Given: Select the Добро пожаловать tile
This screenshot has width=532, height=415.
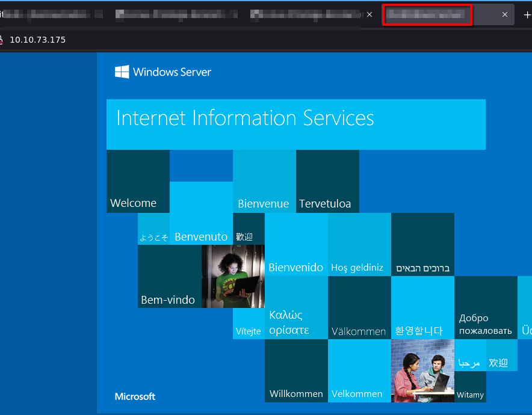Looking at the screenshot, I should [486, 308].
